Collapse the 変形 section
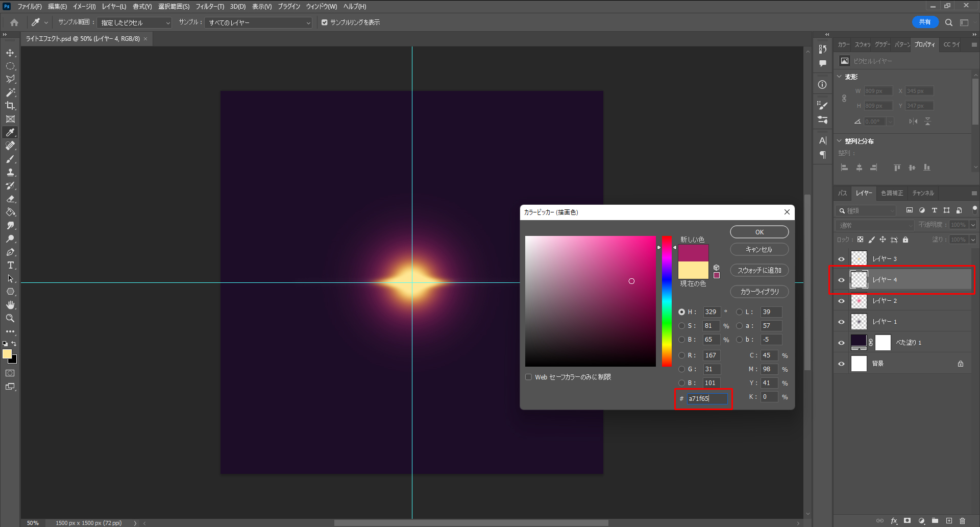This screenshot has height=527, width=980. 840,77
